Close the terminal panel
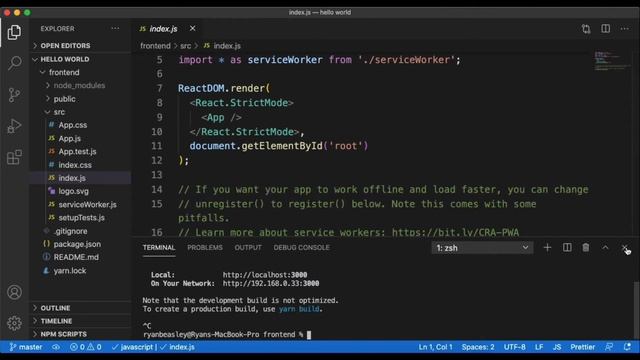Viewport: 640px width, 360px height. [624, 248]
